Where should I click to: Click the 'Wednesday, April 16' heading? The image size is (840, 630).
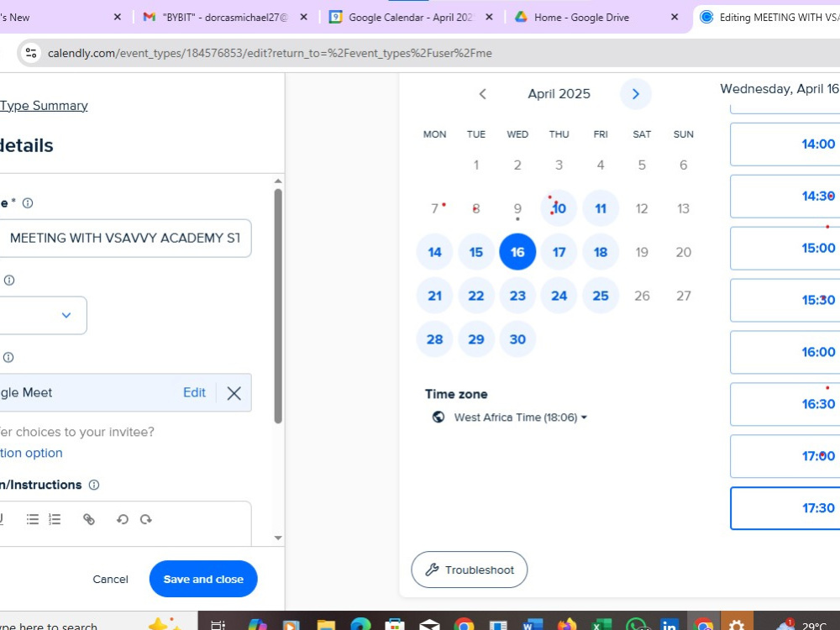point(780,89)
